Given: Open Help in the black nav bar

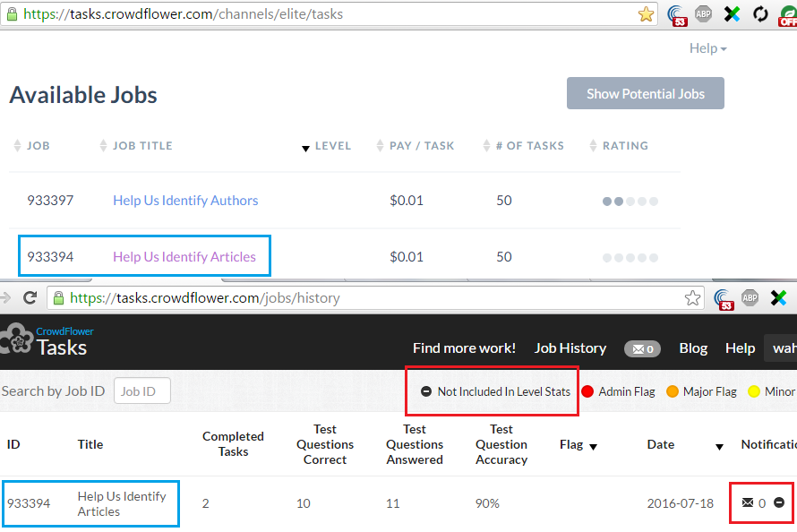Looking at the screenshot, I should point(740,348).
